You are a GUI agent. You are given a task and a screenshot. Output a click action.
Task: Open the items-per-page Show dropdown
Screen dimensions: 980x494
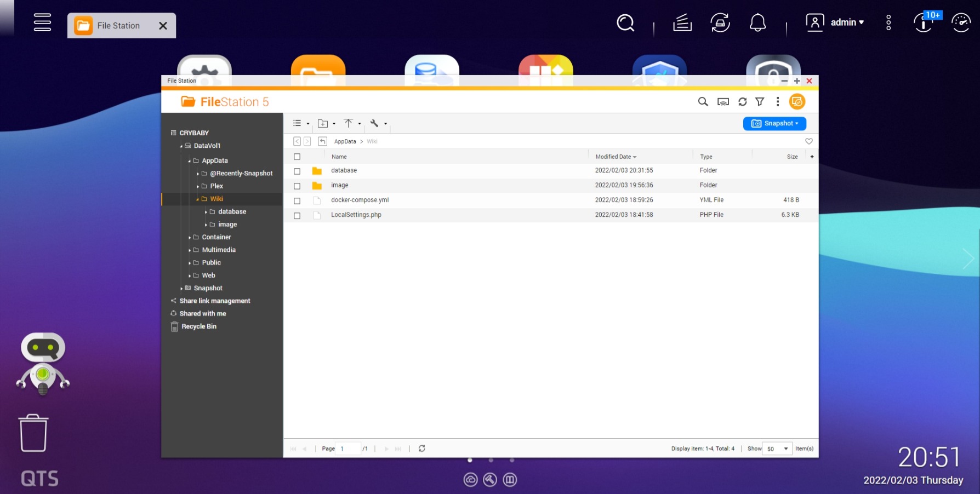click(777, 449)
